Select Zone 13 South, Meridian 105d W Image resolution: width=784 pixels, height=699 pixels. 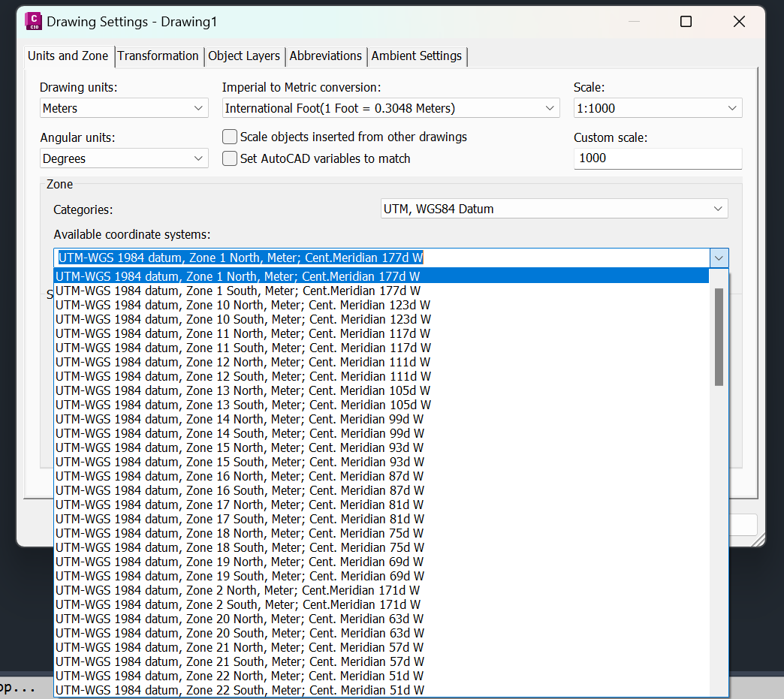pos(381,405)
